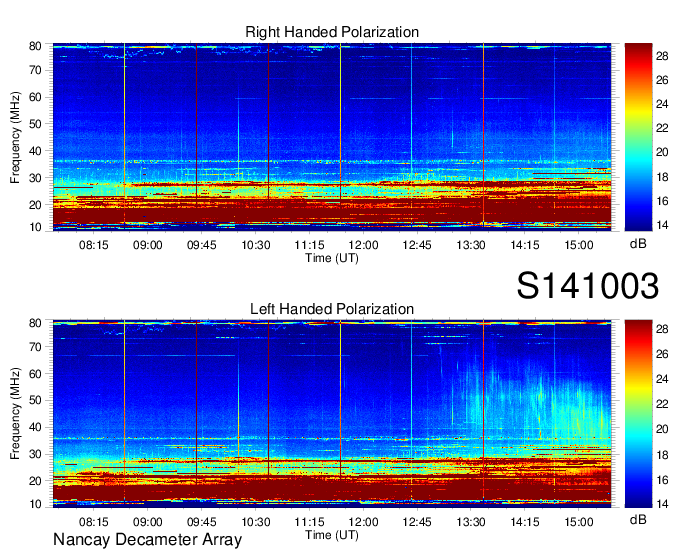The width and height of the screenshot is (680, 552).
Task: Click the 22 value on the upper color bar scale
Action: click(x=662, y=128)
